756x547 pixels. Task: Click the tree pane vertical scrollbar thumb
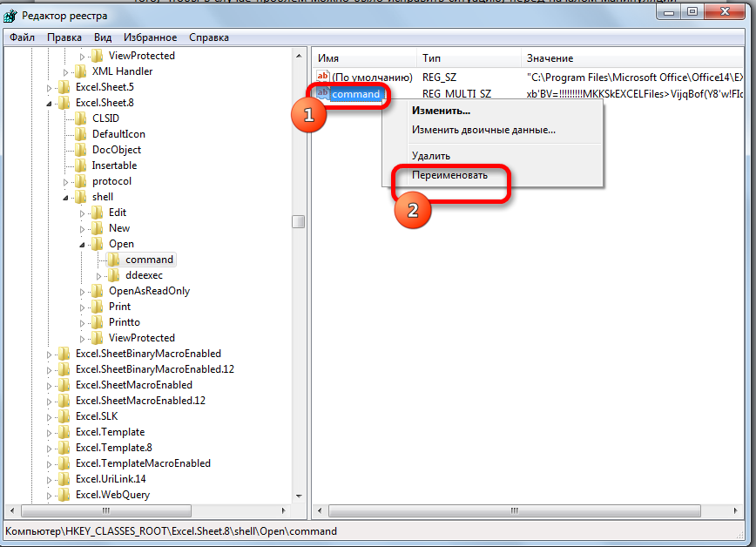299,221
